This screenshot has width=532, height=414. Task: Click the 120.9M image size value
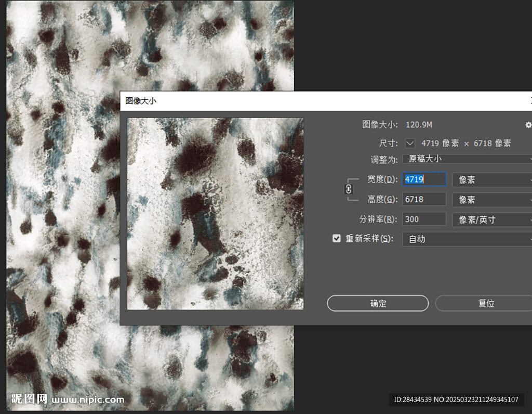point(419,125)
